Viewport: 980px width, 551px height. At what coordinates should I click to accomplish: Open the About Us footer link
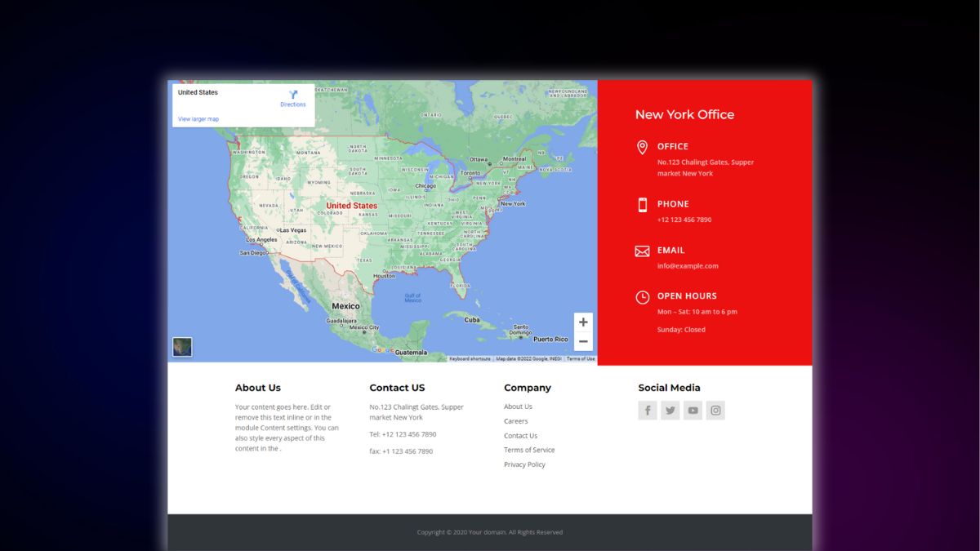click(518, 407)
